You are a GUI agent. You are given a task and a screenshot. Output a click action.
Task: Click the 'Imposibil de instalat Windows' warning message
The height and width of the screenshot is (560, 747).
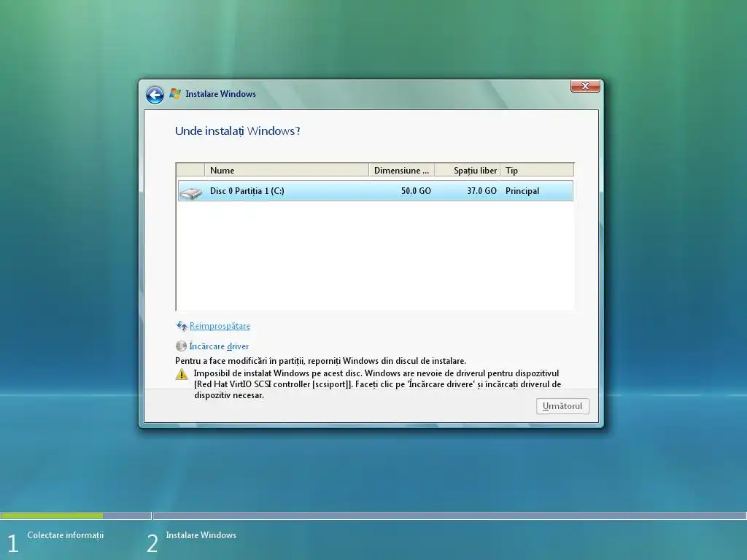pyautogui.click(x=377, y=384)
